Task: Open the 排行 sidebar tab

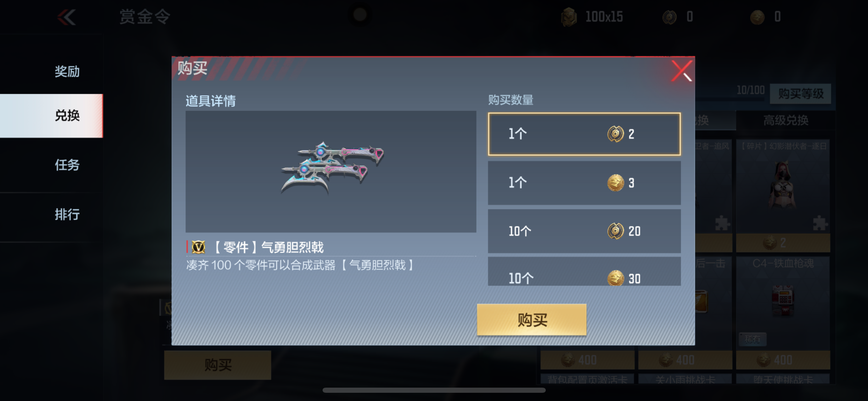Action: [x=67, y=214]
